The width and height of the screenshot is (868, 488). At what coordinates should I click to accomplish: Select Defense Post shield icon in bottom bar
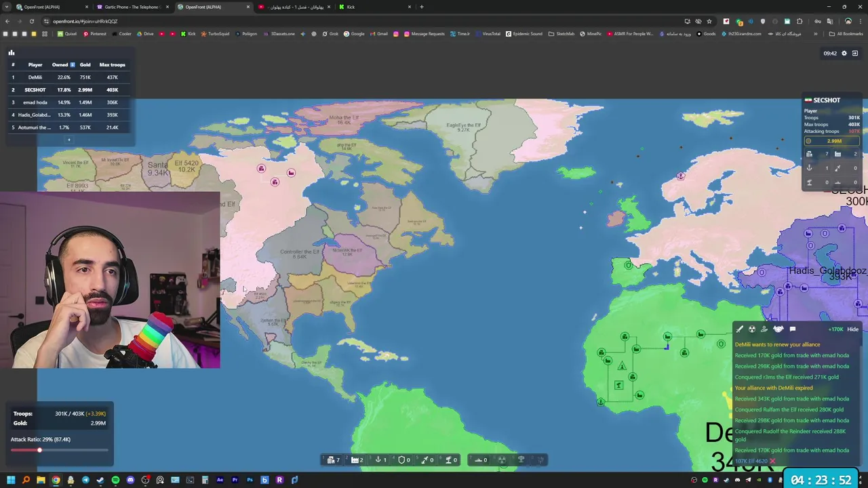point(404,460)
